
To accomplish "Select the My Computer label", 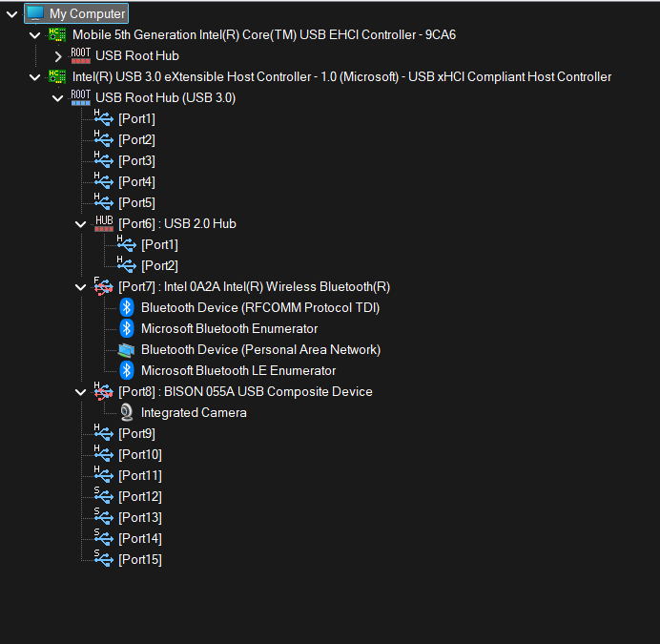I will coord(87,14).
